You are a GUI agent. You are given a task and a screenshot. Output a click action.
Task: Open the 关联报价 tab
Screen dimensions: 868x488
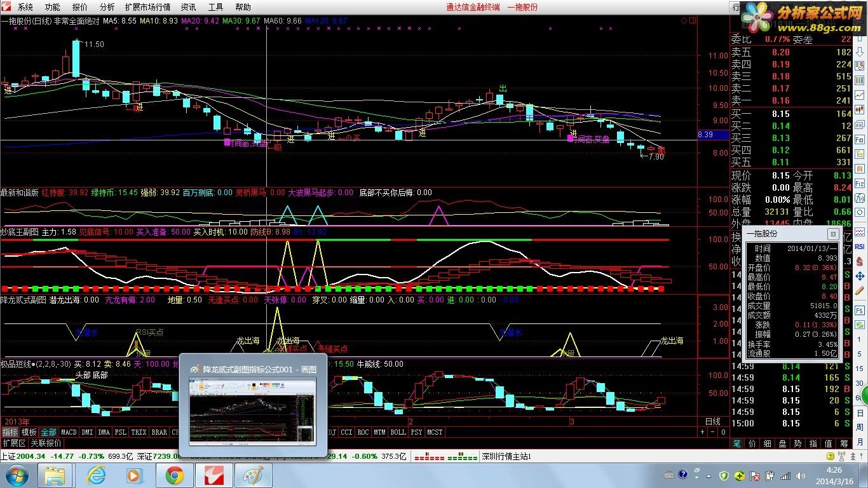(x=46, y=443)
